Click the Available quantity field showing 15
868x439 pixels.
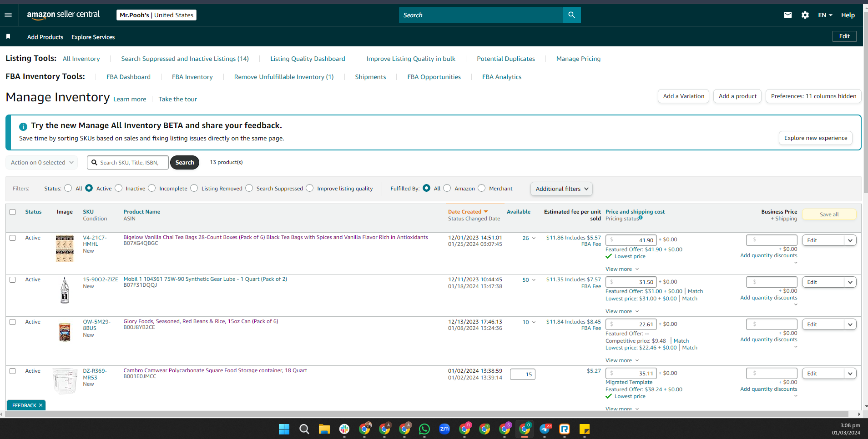(523, 374)
